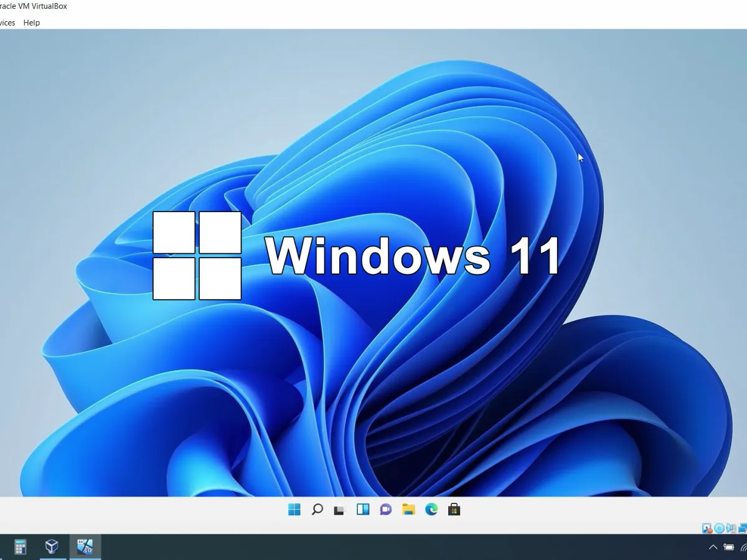Launch Microsoft Edge from the taskbar
The image size is (747, 560).
431,510
